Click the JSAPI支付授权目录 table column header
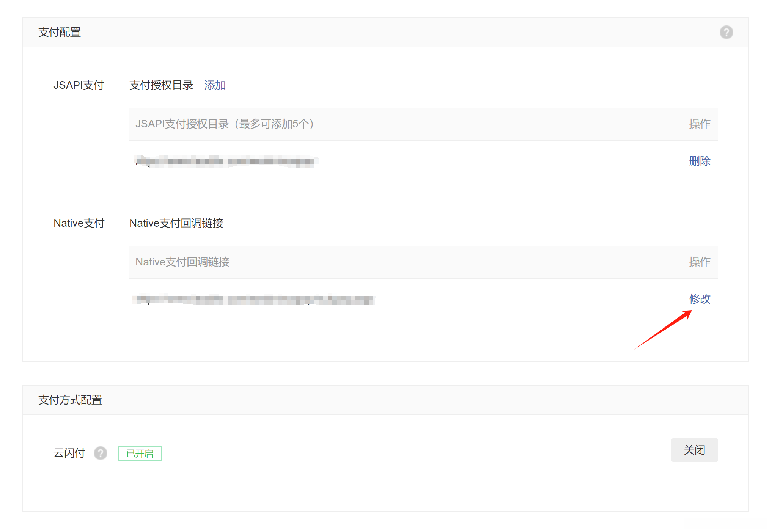Screen dimensions: 772x532 (x=225, y=124)
